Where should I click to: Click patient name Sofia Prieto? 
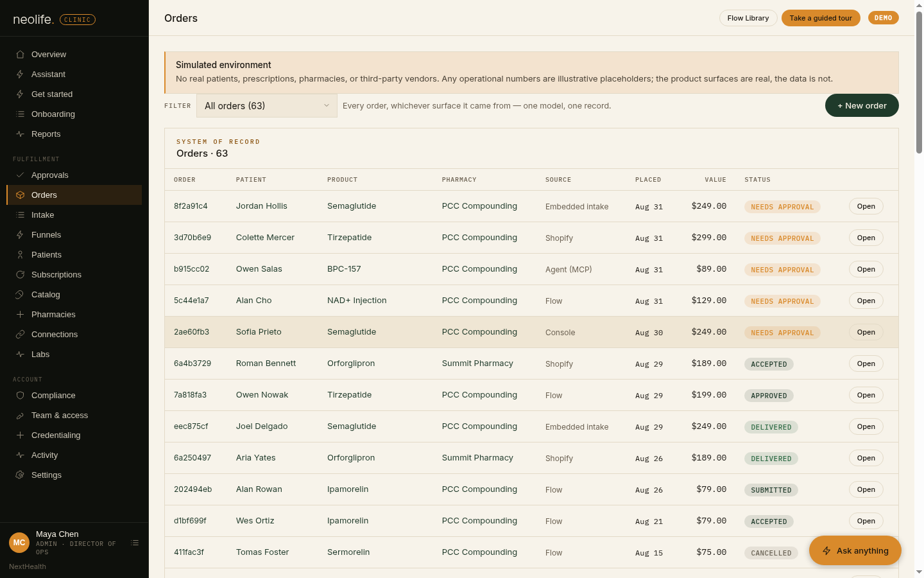(259, 332)
